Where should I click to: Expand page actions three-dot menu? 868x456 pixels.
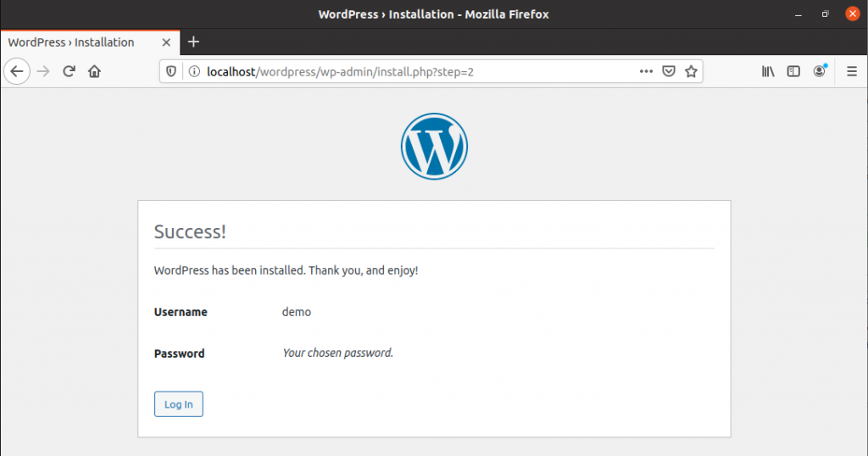[646, 72]
